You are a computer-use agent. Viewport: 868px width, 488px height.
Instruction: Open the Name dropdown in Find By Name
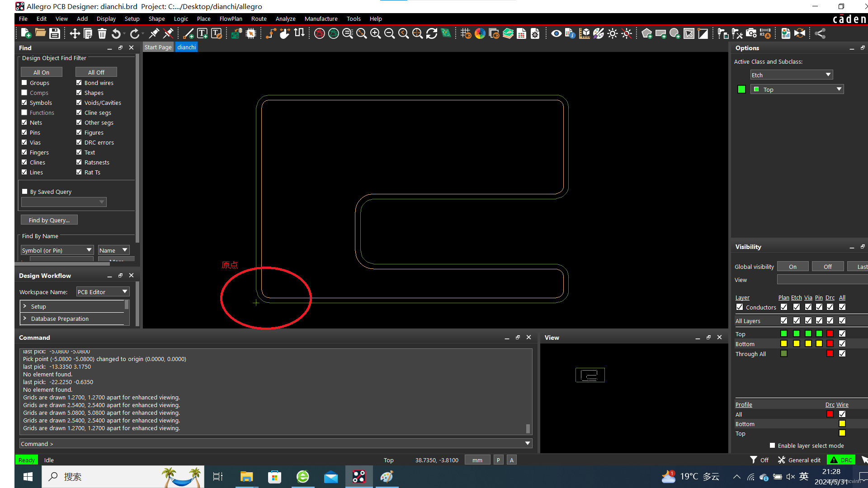[114, 250]
